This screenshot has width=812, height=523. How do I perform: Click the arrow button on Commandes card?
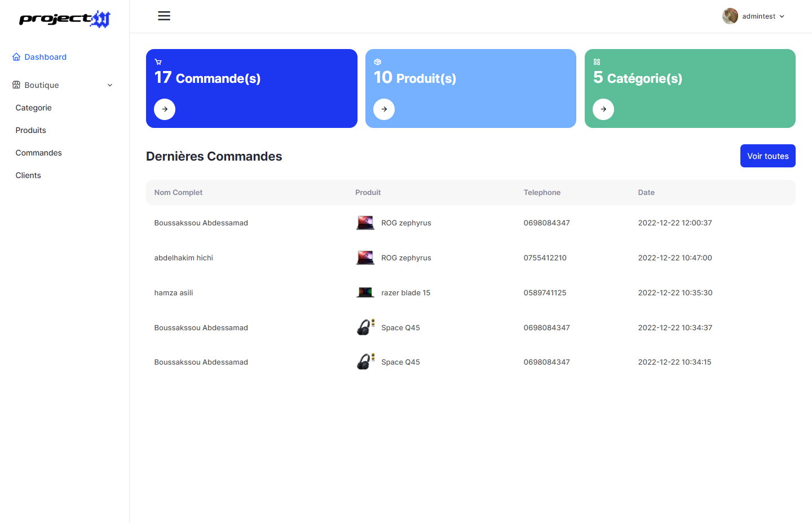(165, 109)
